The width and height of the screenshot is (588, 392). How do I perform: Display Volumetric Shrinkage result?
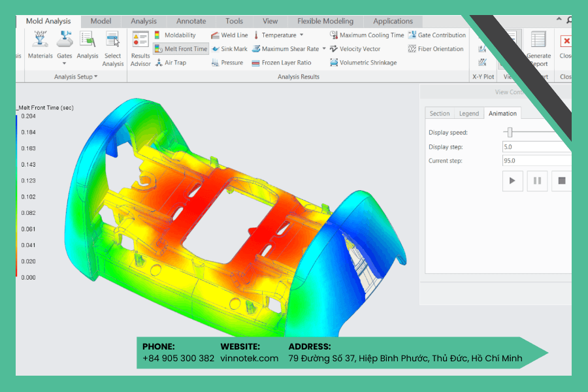pyautogui.click(x=363, y=63)
